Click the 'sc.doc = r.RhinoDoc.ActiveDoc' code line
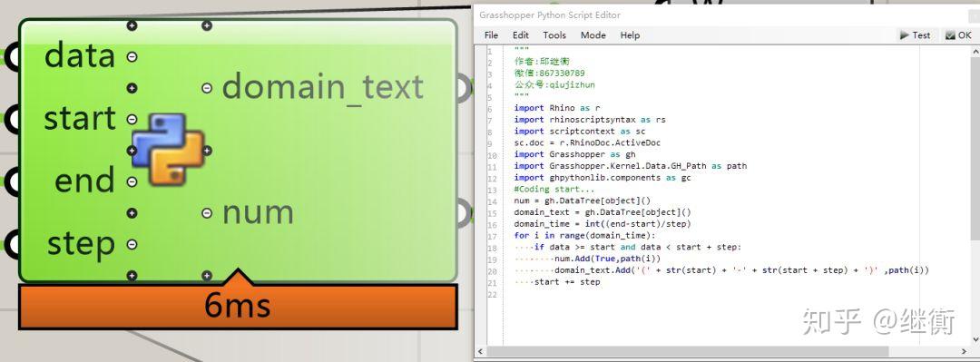980x362 pixels. 587,142
